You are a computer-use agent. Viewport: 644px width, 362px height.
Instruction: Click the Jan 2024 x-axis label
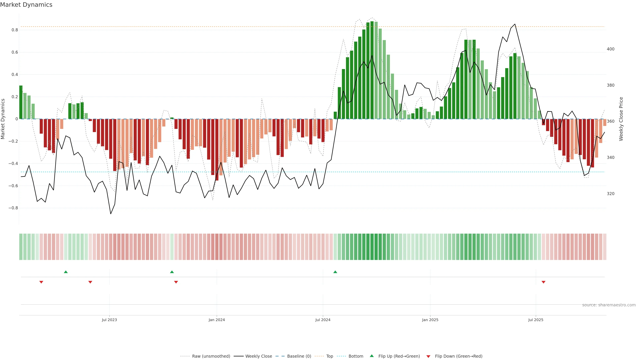pyautogui.click(x=217, y=320)
